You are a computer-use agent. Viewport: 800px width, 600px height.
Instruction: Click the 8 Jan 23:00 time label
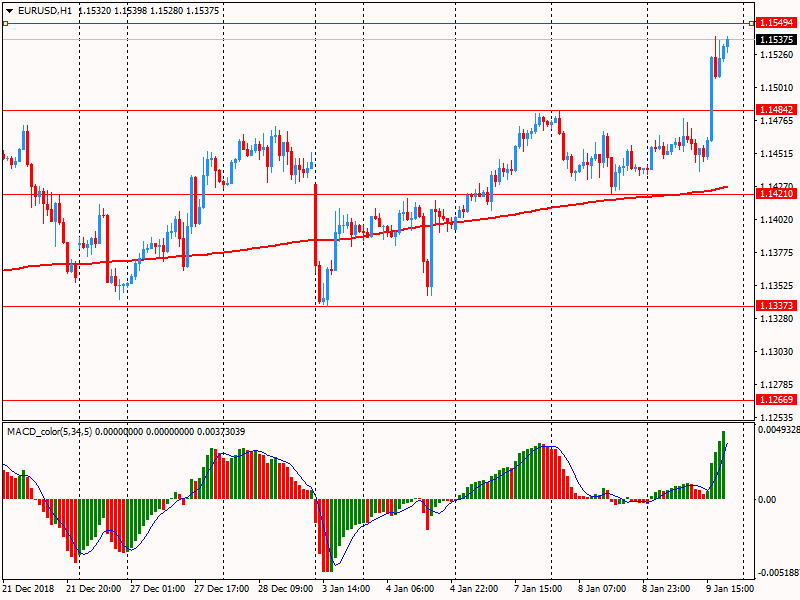click(666, 589)
